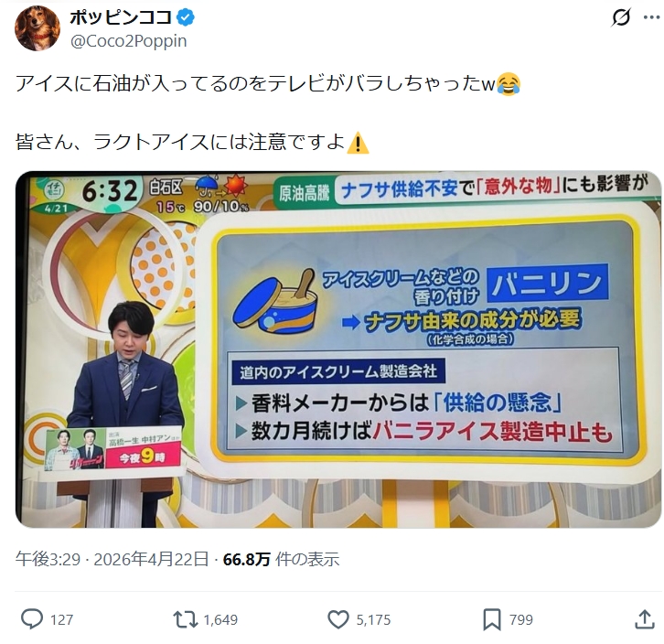Open the dog profile avatar
The image size is (664, 644).
pyautogui.click(x=37, y=28)
